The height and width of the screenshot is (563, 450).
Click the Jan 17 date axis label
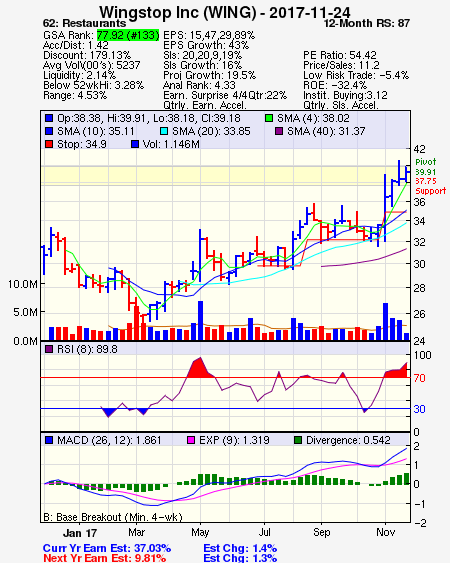coord(80,533)
